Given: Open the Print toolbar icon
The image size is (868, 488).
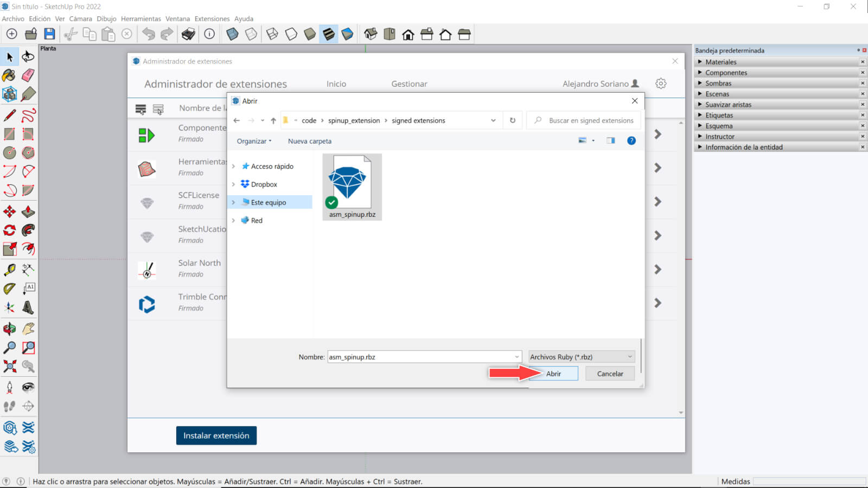Looking at the screenshot, I should click(x=188, y=34).
